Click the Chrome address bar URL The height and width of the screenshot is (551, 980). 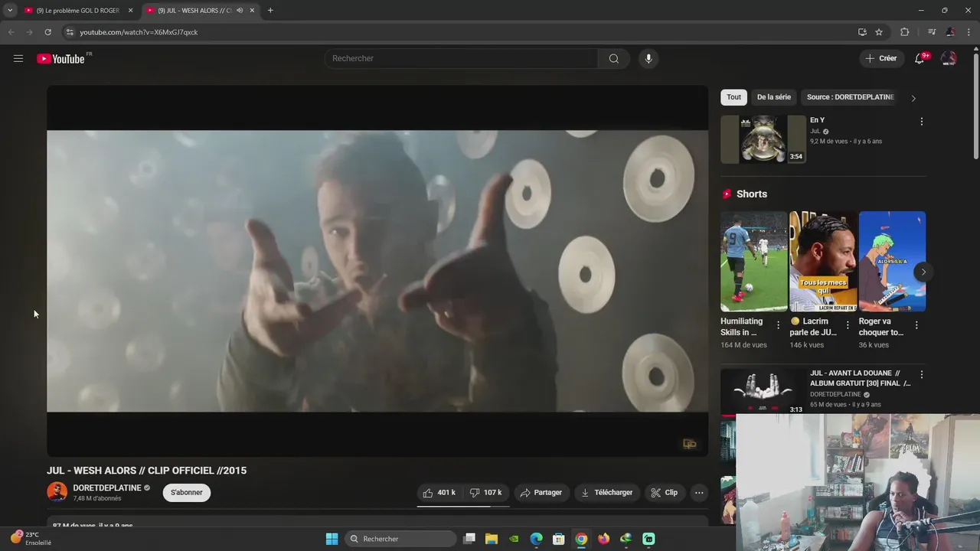(139, 32)
